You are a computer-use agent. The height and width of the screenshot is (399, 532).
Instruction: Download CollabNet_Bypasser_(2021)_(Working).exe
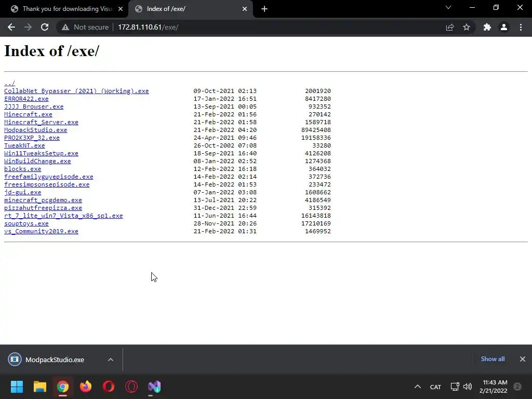(76, 91)
